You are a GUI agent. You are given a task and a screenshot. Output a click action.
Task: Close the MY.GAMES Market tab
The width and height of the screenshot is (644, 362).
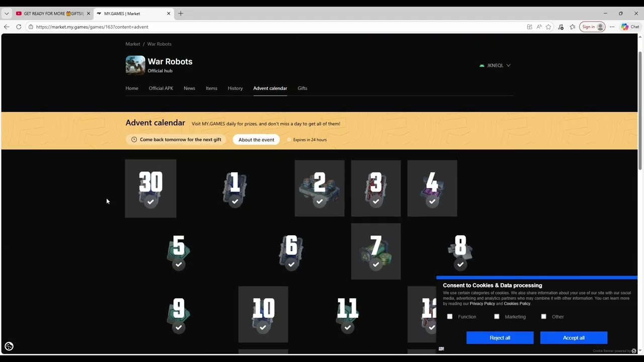[x=169, y=14]
